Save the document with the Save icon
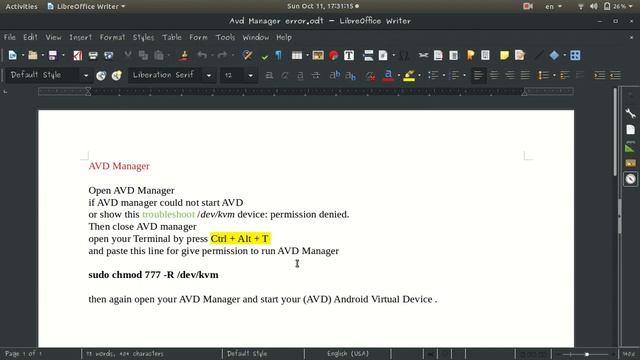Screen dimensions: 640x360 (53, 55)
